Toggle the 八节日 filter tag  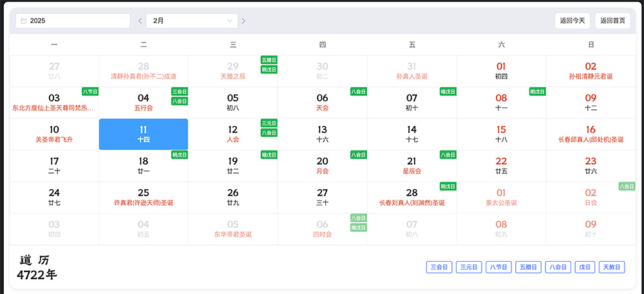pos(498,267)
